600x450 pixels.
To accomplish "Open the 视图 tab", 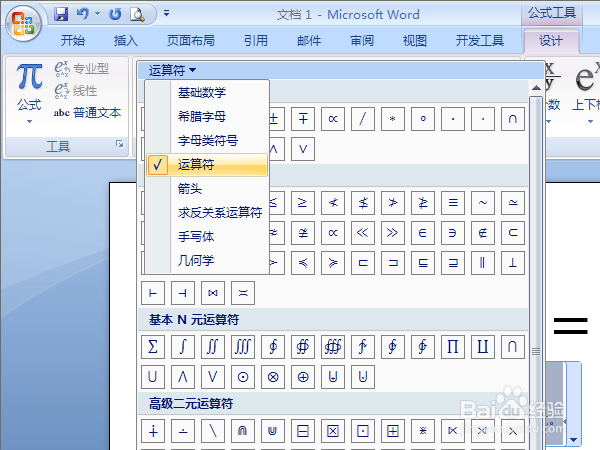I will click(x=415, y=40).
